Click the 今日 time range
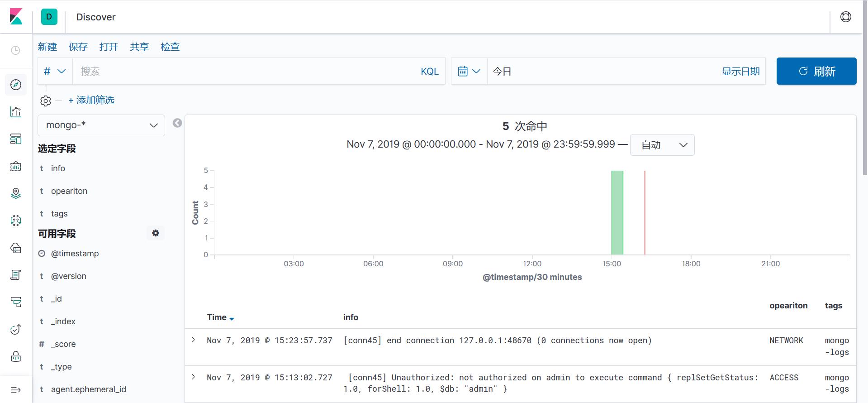 [502, 72]
